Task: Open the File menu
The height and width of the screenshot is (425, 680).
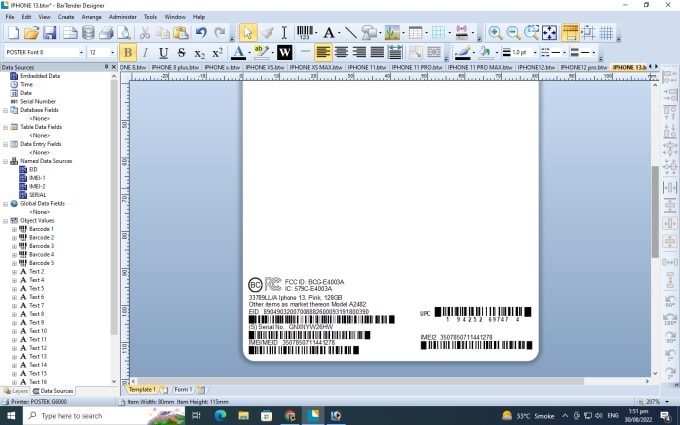Action: pos(10,17)
